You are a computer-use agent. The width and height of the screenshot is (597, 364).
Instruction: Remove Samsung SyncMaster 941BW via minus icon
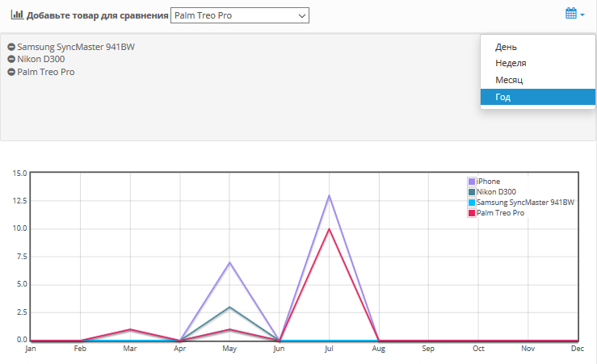pos(11,47)
